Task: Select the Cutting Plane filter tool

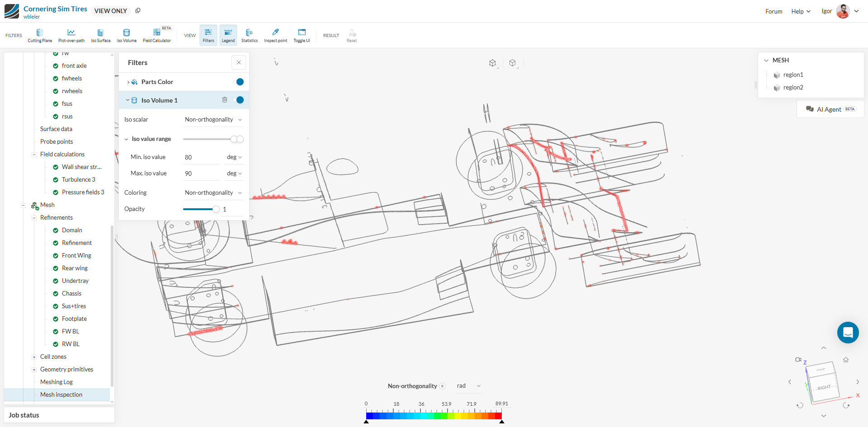Action: [x=40, y=35]
